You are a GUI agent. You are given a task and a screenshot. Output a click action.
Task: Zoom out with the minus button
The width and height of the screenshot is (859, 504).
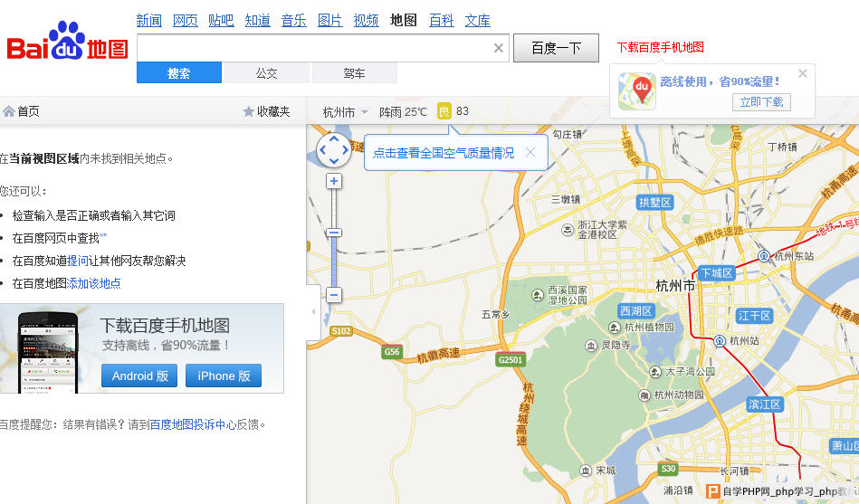334,295
